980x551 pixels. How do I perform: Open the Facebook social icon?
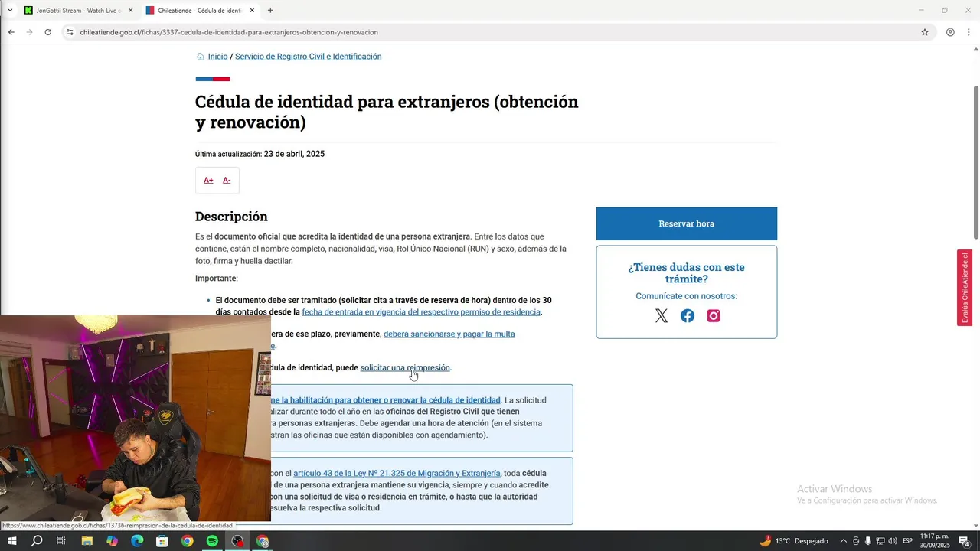[x=688, y=316]
